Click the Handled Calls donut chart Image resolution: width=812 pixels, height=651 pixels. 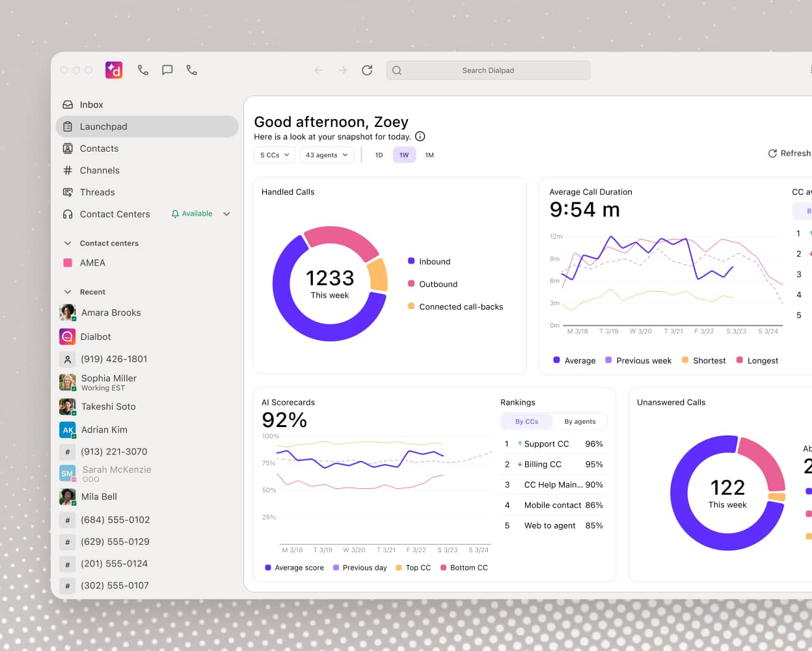click(x=330, y=284)
